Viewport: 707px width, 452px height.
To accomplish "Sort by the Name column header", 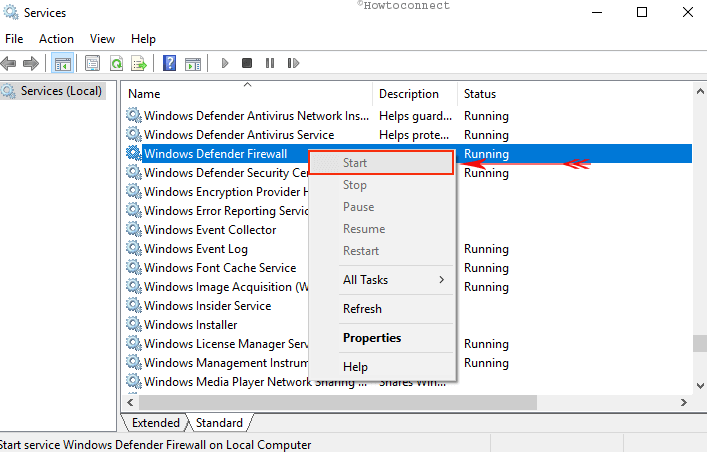I will coord(247,94).
